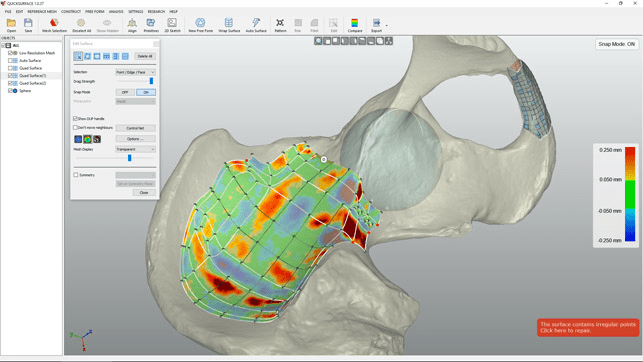
Task: Open the Align tool
Action: [x=132, y=25]
